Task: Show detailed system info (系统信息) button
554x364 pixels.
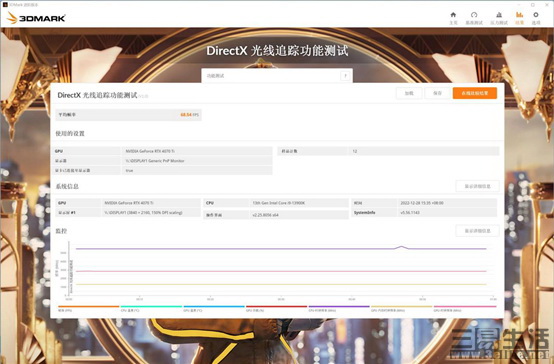Action: (x=477, y=186)
